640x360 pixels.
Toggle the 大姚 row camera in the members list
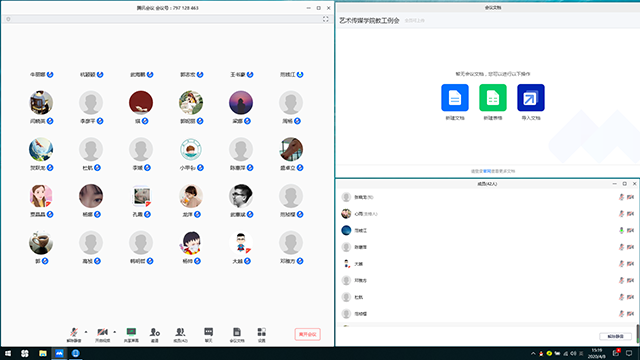(x=630, y=264)
